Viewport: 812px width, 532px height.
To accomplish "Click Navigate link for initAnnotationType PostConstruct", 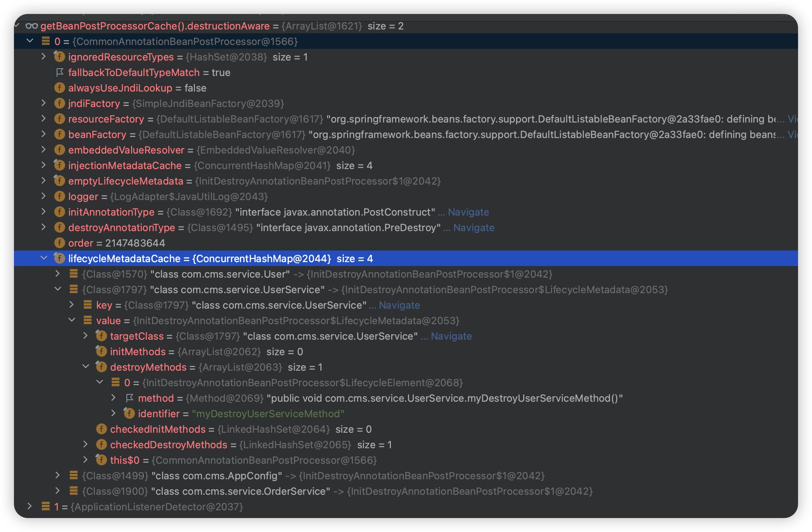I will [x=468, y=212].
